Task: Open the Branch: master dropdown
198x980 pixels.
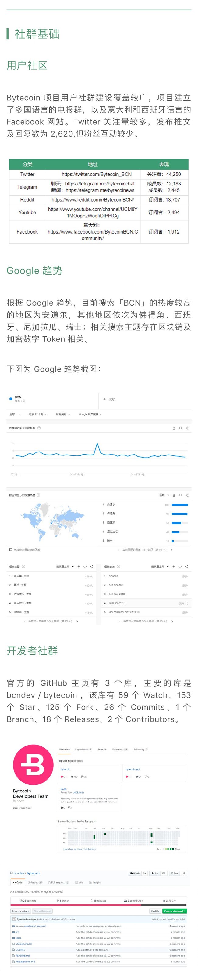Action: click(x=21, y=911)
